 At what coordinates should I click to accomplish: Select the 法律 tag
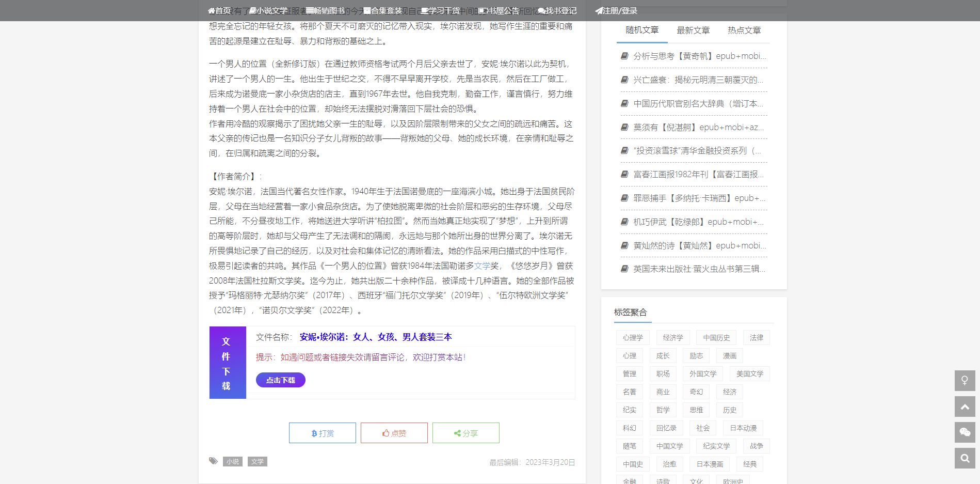757,337
